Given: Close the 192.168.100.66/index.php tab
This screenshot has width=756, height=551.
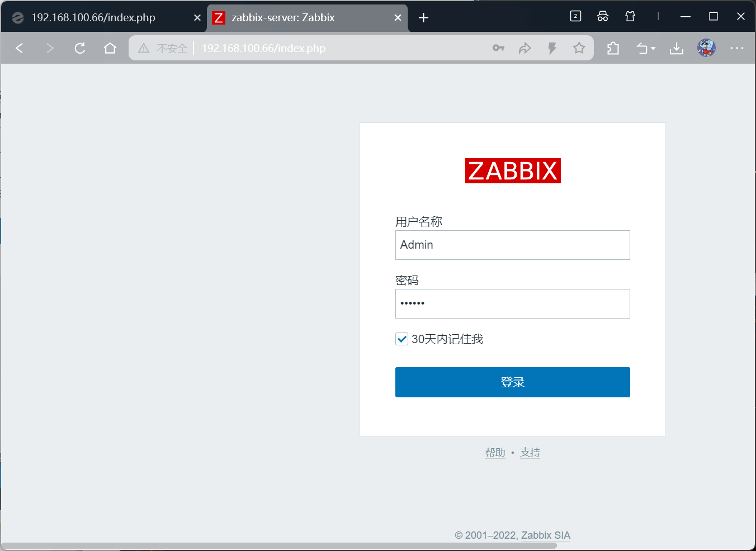Looking at the screenshot, I should 197,17.
